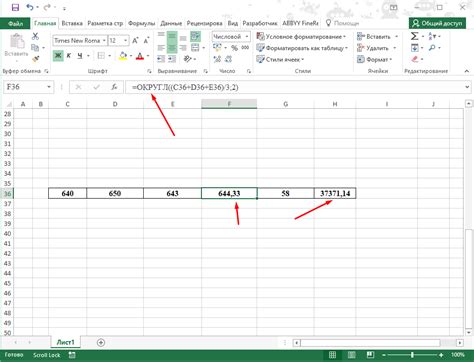Click the decrease decimal icon

tap(229, 59)
